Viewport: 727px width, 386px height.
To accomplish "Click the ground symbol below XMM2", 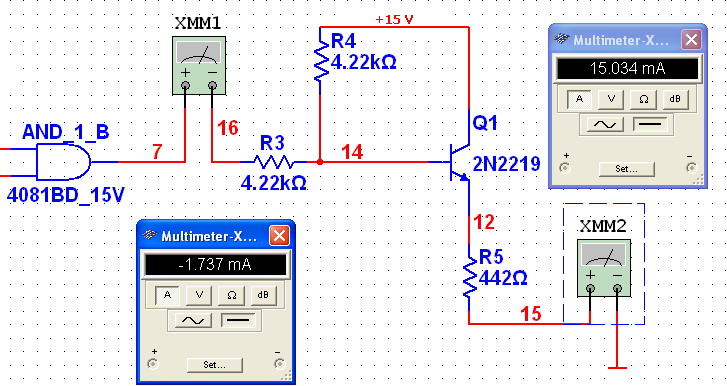I will point(617,367).
